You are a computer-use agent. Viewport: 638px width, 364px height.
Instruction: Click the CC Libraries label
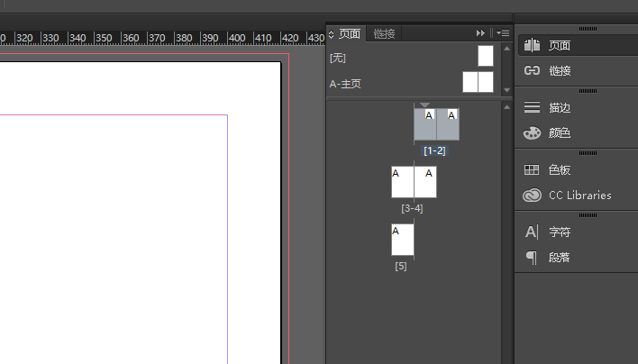tap(579, 196)
